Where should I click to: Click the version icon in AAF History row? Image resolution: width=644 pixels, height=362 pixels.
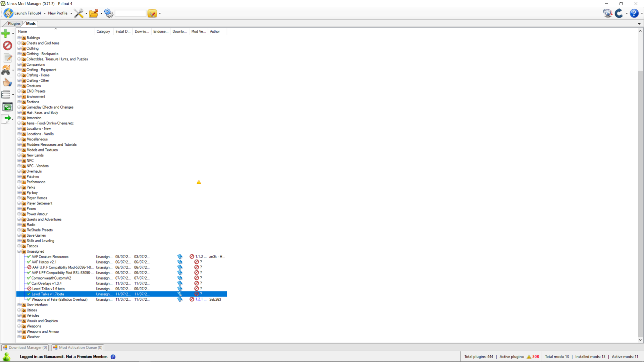pos(197,262)
